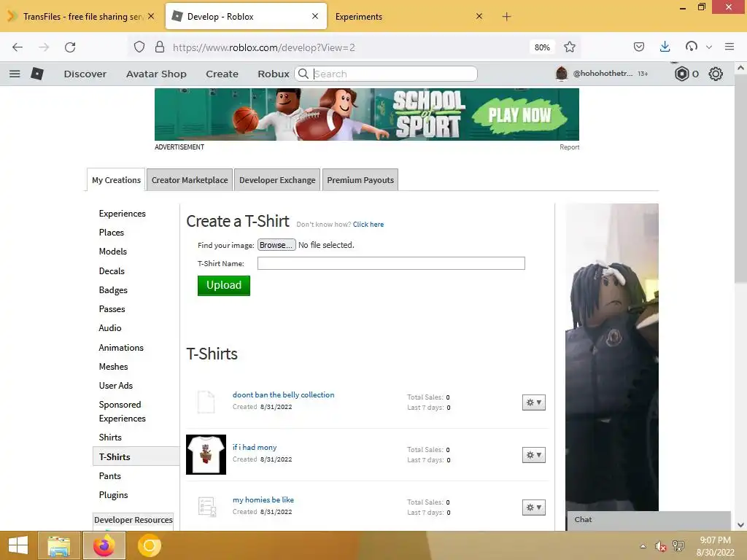This screenshot has width=747, height=560.
Task: Click into the T-Shirt Name field
Action: [x=391, y=263]
